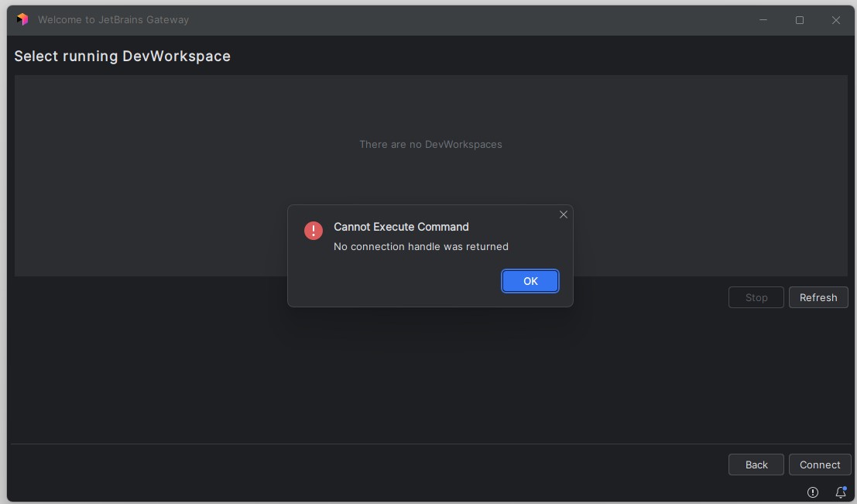Click the "Cannot Execute Command" dialog title
The width and height of the screenshot is (857, 504).
[x=401, y=227]
